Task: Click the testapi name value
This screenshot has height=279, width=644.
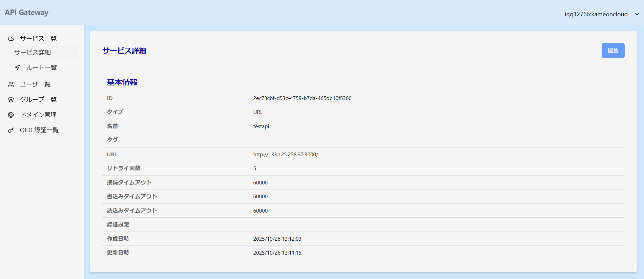Action: tap(261, 126)
